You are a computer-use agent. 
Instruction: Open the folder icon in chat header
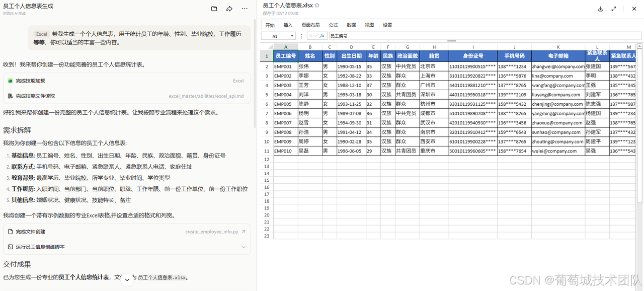click(214, 9)
